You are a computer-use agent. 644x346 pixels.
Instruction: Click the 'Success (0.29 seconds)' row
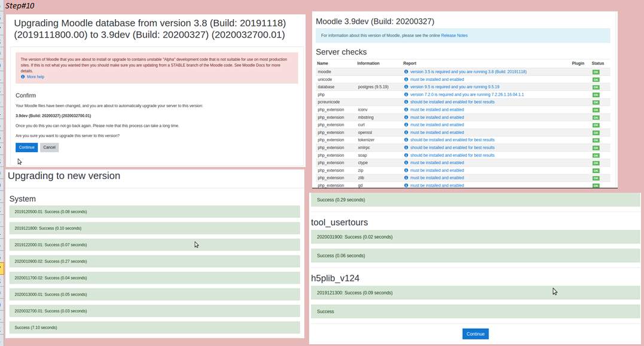pos(475,200)
